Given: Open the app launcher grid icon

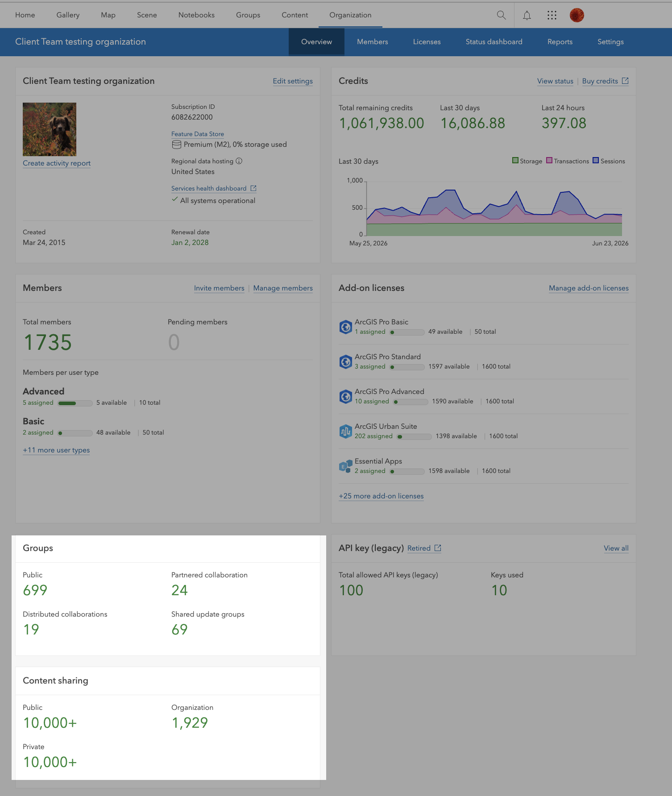Looking at the screenshot, I should (x=552, y=15).
